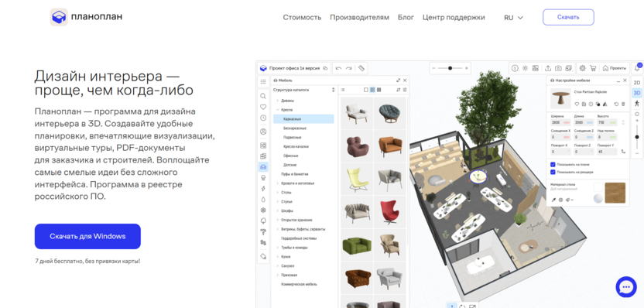The width and height of the screenshot is (644, 308).
Task: Click the Скачать для Windows button
Action: pyautogui.click(x=87, y=236)
